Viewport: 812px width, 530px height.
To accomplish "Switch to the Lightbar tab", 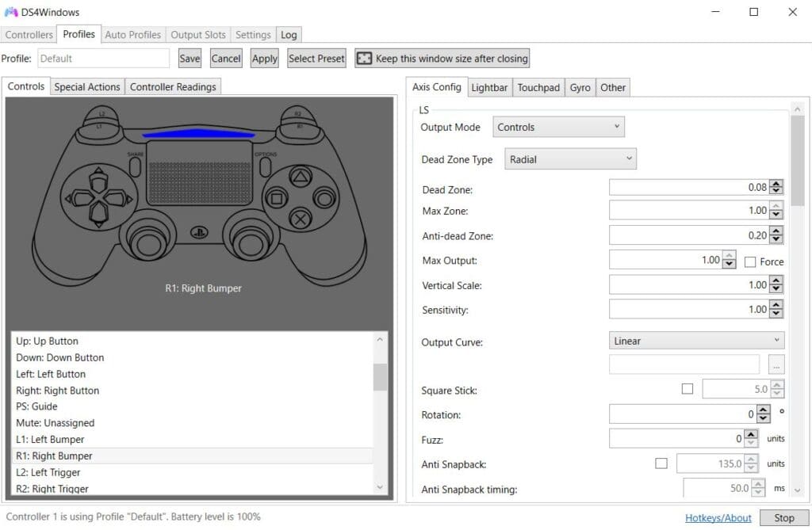I will coord(488,87).
